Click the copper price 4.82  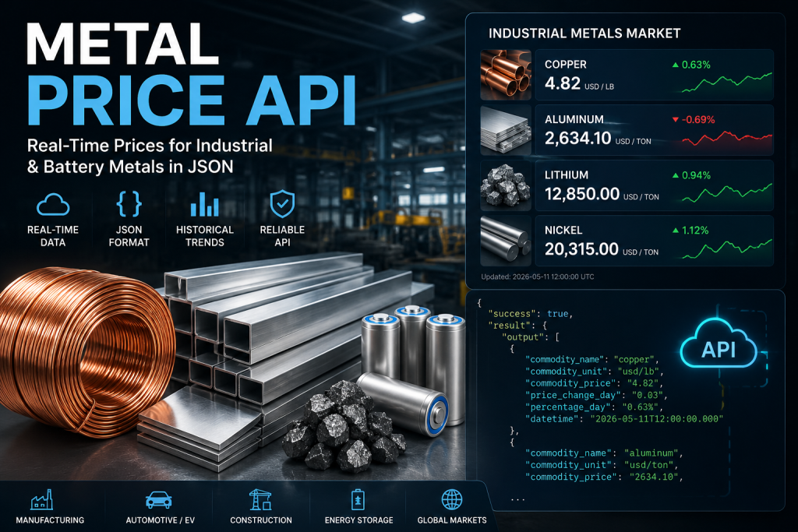tap(563, 83)
